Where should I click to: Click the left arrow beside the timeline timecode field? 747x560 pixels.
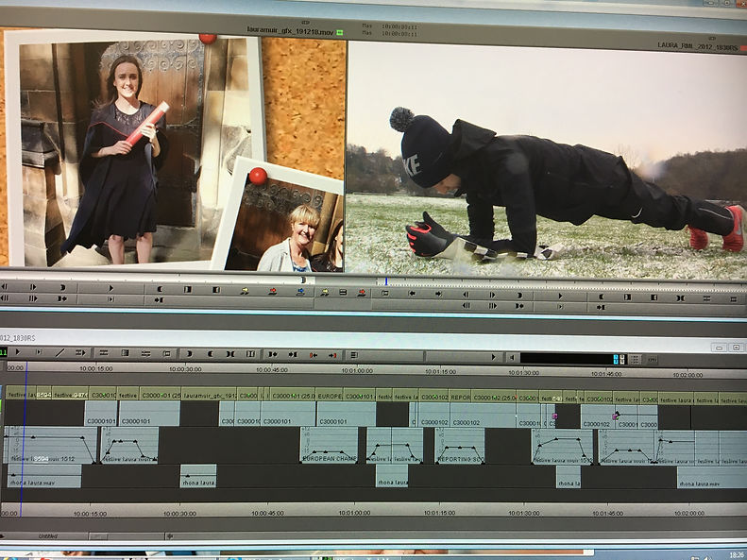[x=511, y=357]
